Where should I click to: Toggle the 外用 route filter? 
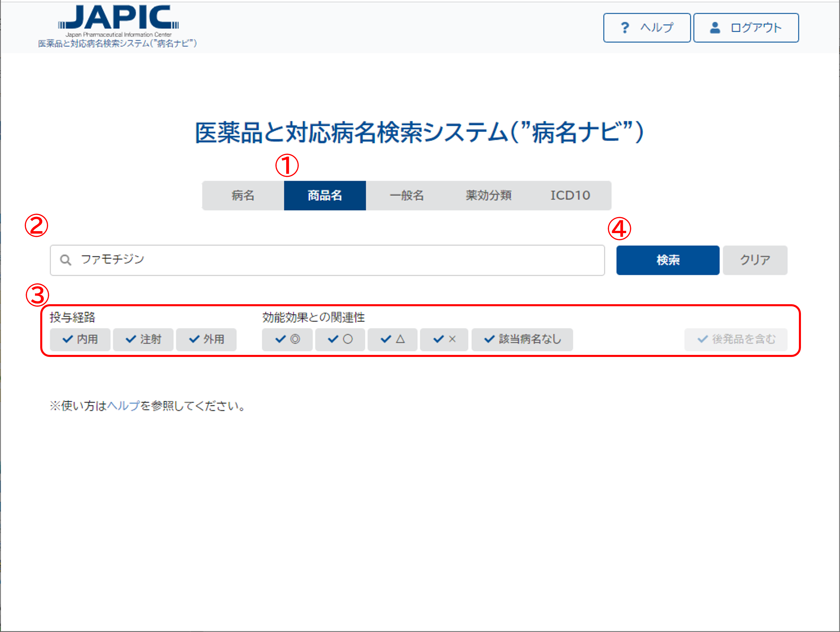pos(206,339)
